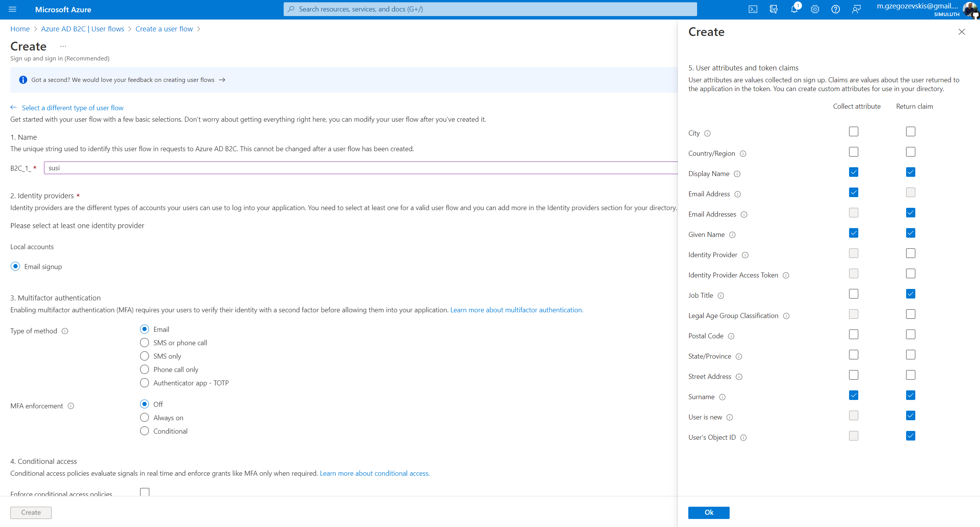The image size is (980, 527).
Task: Select SMS only authentication method
Action: pos(144,356)
